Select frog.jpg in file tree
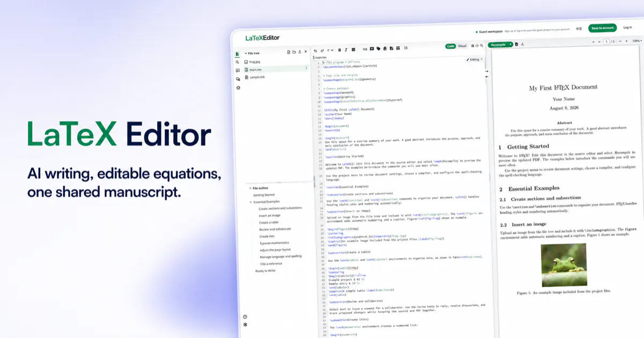 [x=255, y=62]
